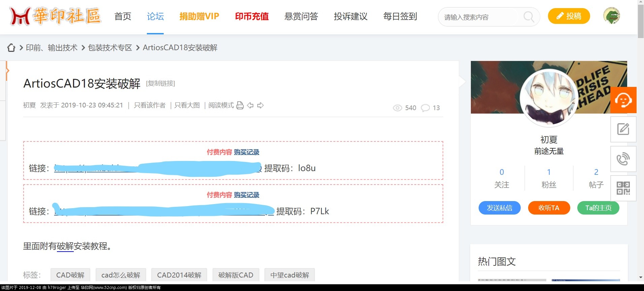Screen dimensions: 644x291
Task: Show the QR code sidebar icon
Action: coord(623,188)
